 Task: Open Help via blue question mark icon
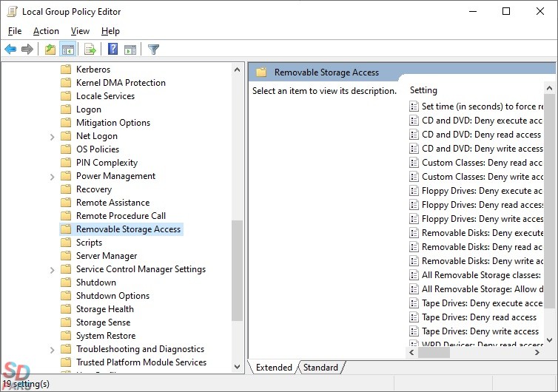[112, 50]
